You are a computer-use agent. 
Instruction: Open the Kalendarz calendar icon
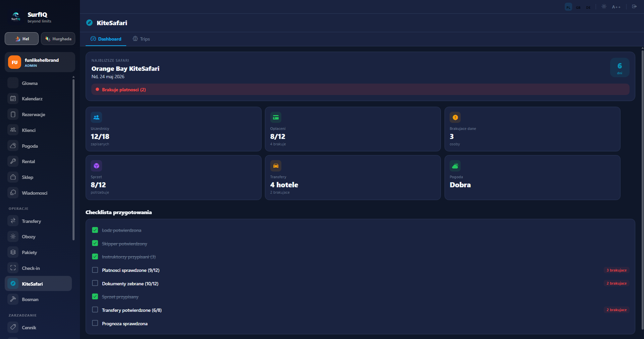[13, 99]
